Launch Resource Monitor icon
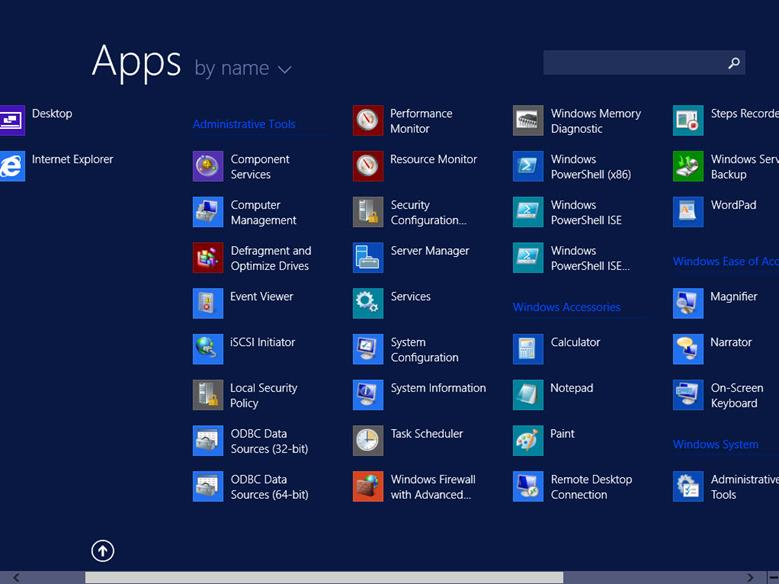779x584 pixels. (x=368, y=166)
